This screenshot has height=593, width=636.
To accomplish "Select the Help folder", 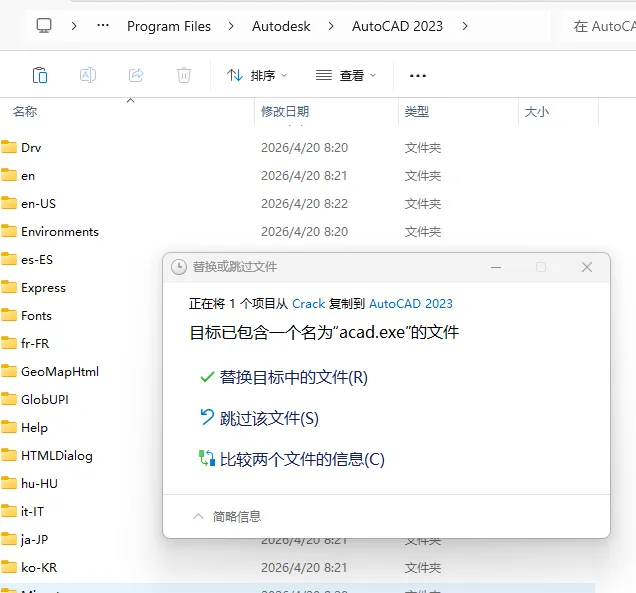I will [34, 428].
